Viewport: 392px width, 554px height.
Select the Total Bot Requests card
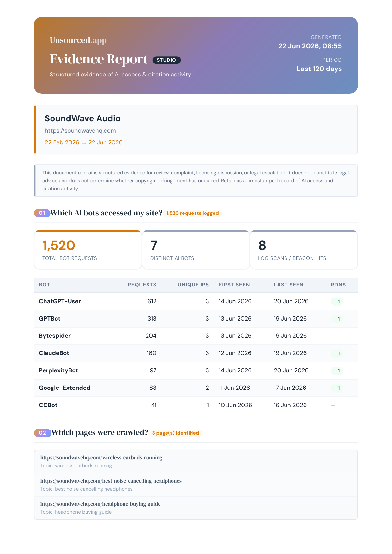click(x=88, y=250)
